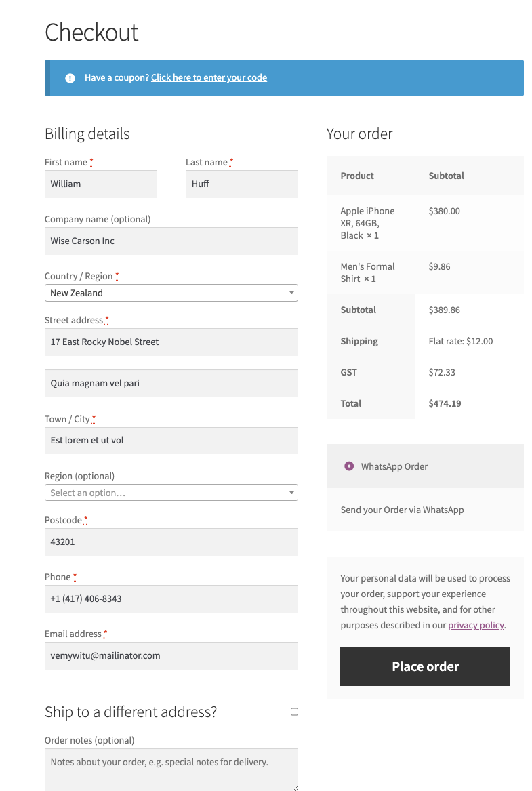Click the coupon notice exclamation icon

tap(70, 78)
